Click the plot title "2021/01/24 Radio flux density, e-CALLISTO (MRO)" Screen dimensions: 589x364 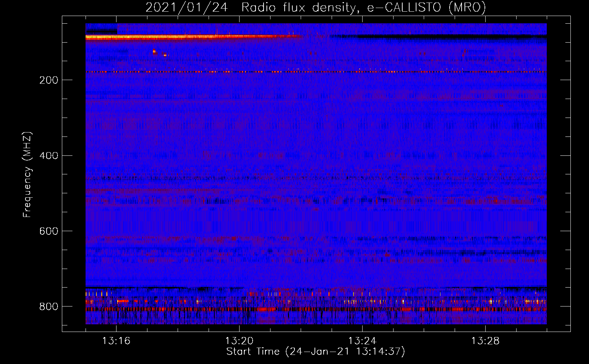pos(316,7)
